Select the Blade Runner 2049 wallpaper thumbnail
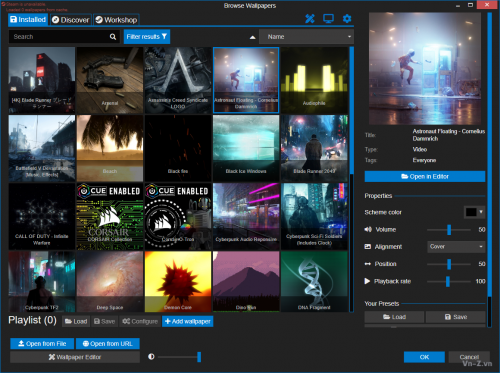 (x=314, y=148)
